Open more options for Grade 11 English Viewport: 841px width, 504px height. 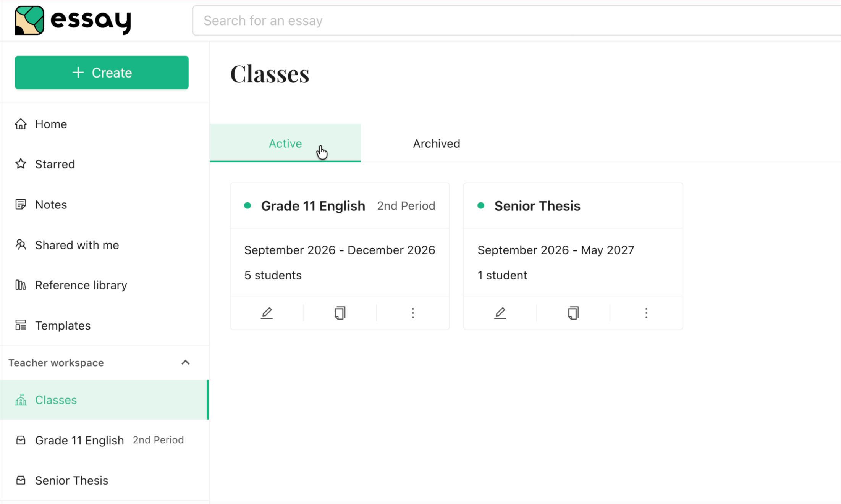point(413,313)
